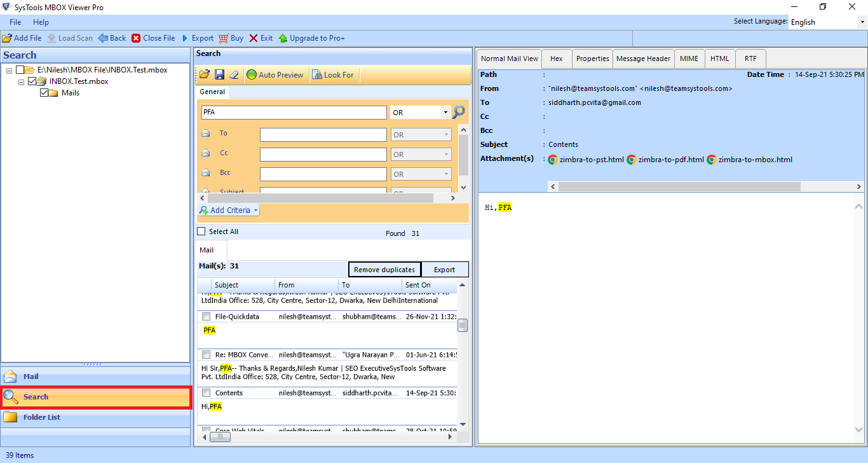Click the Export toolbar arrow icon
This screenshot has width=868, height=463.
click(185, 38)
